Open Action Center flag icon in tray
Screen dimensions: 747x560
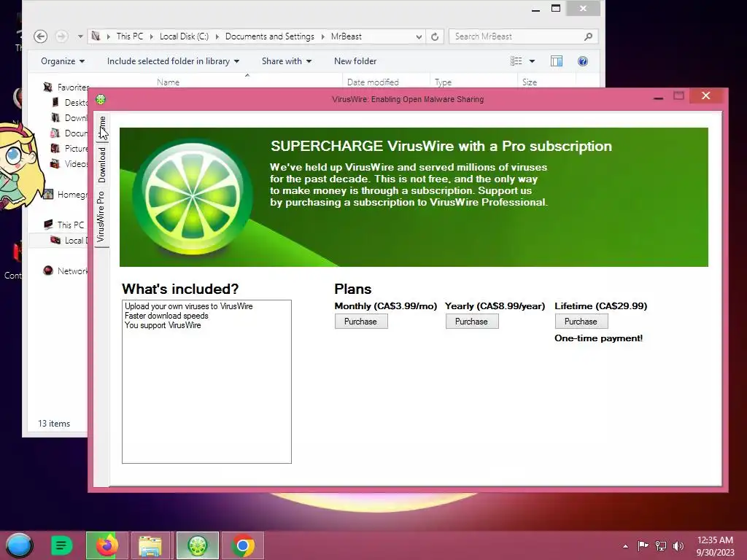click(643, 545)
